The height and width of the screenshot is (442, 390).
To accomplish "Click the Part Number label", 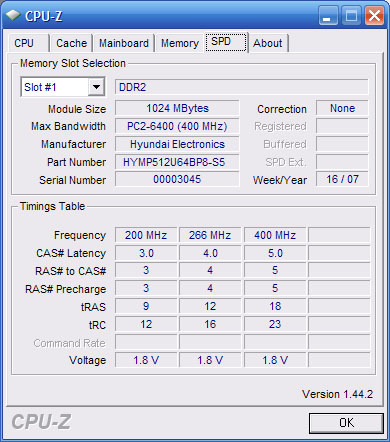I will coord(77,162).
